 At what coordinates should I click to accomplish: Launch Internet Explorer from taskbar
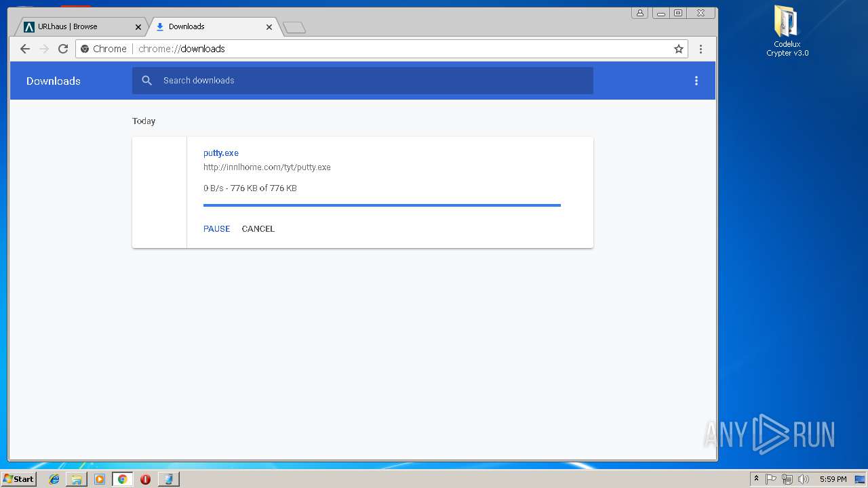pyautogui.click(x=54, y=479)
